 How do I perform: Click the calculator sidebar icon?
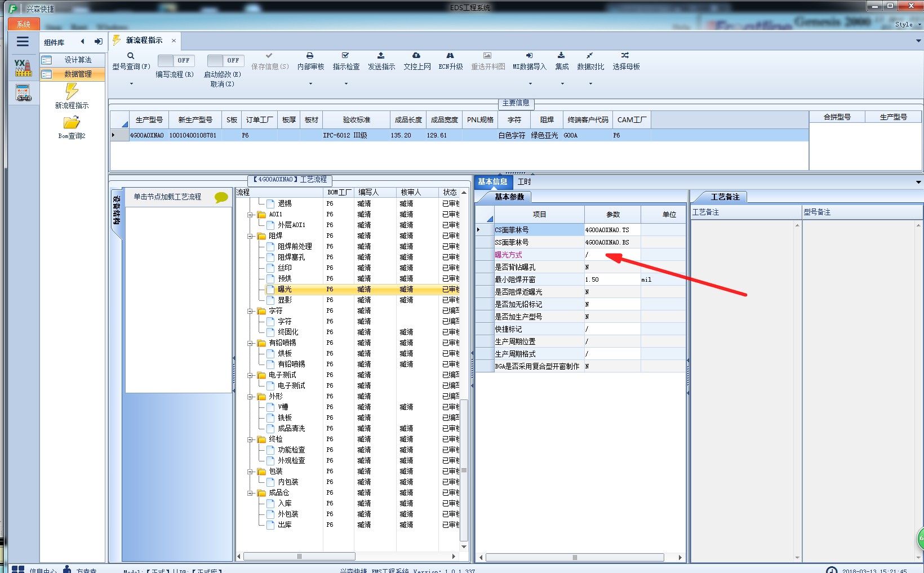[x=23, y=93]
